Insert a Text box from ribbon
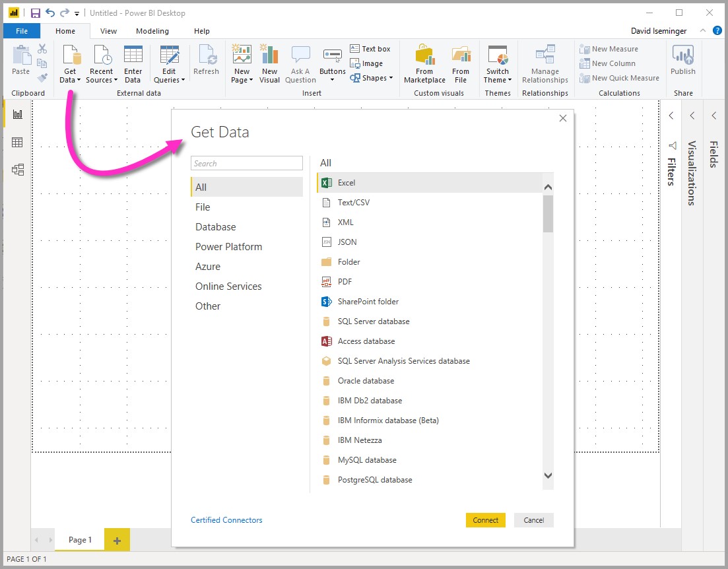Screen dimensions: 728x569 (370, 49)
